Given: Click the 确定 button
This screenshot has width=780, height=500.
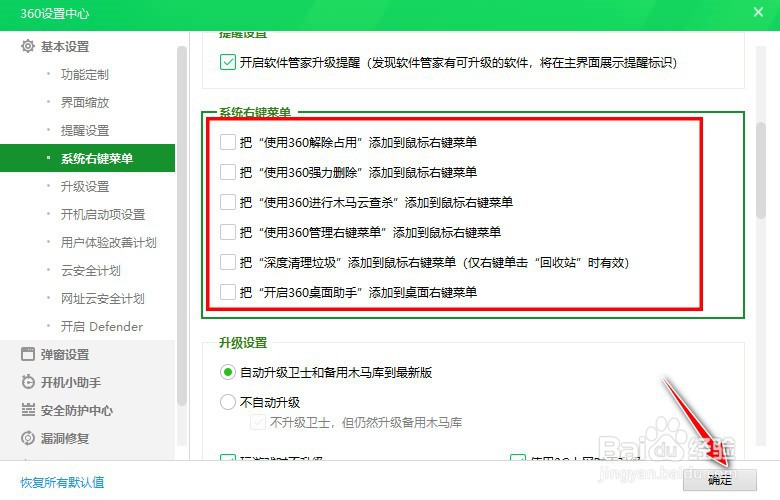Looking at the screenshot, I should click(720, 480).
